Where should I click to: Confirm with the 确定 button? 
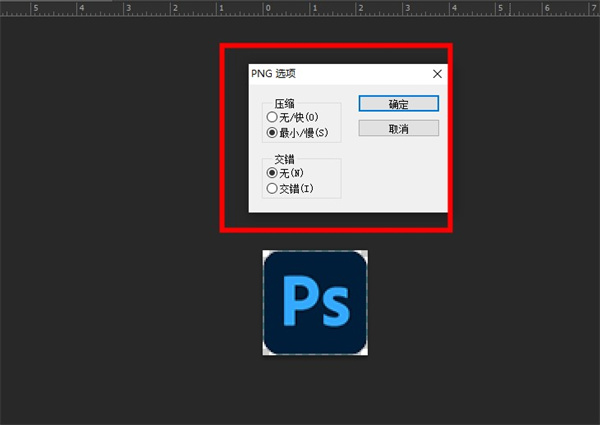coord(398,104)
